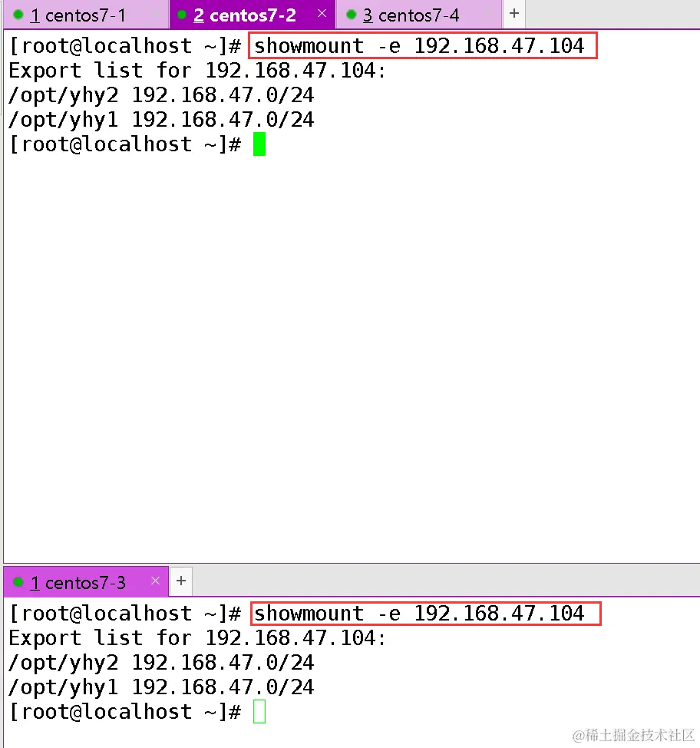Screen dimensions: 700x748
Task: Click the green cursor in upper terminal
Action: point(259,144)
